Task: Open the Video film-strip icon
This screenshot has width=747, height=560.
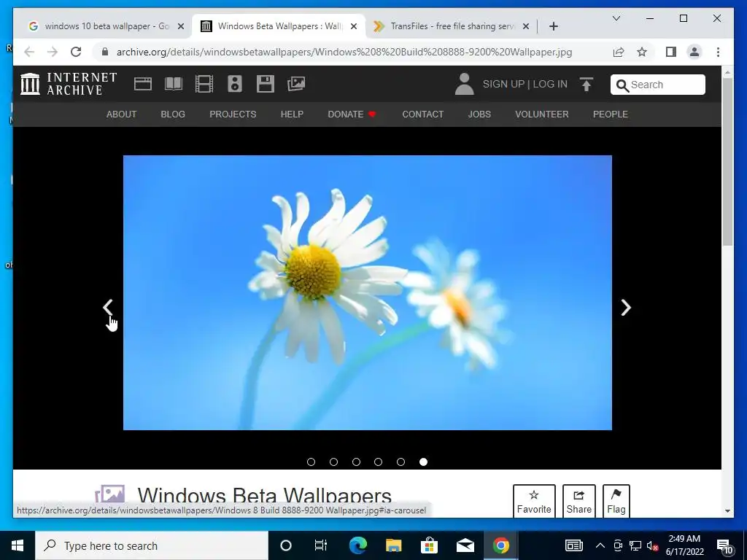Action: pyautogui.click(x=204, y=84)
